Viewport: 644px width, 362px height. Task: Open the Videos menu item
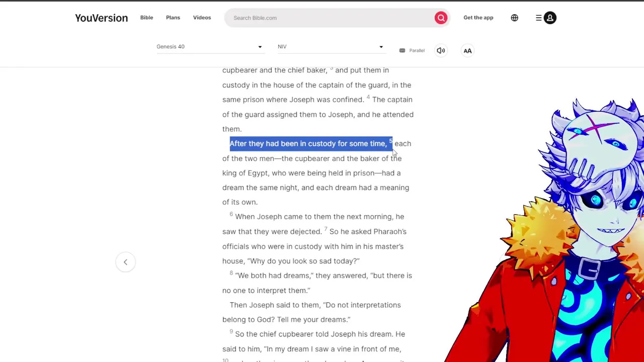[x=202, y=18]
